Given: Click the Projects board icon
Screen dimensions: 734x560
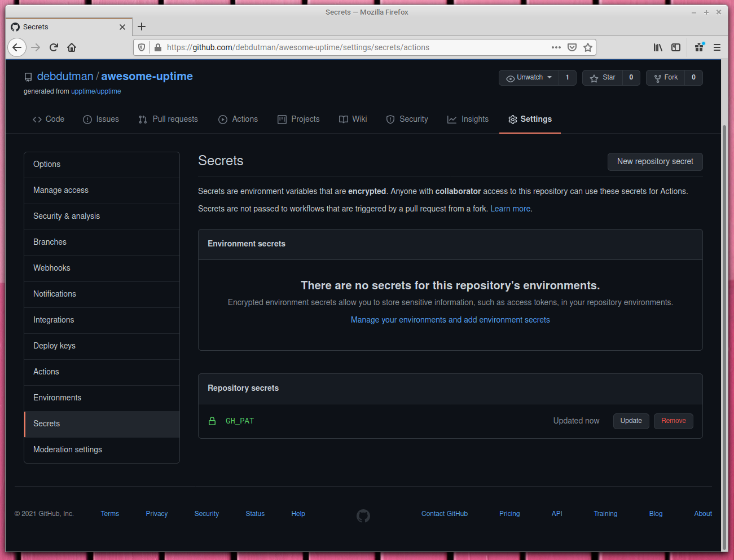Looking at the screenshot, I should [x=282, y=119].
